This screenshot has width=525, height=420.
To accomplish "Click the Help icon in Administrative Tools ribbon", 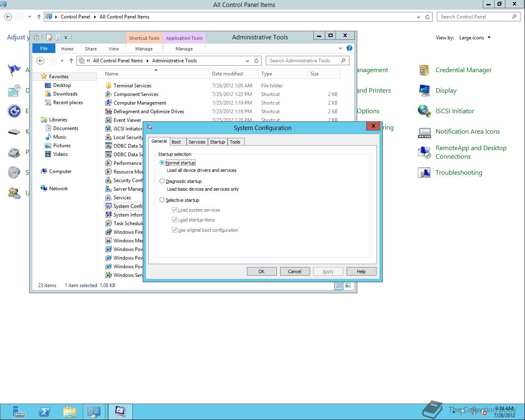I will pos(349,48).
